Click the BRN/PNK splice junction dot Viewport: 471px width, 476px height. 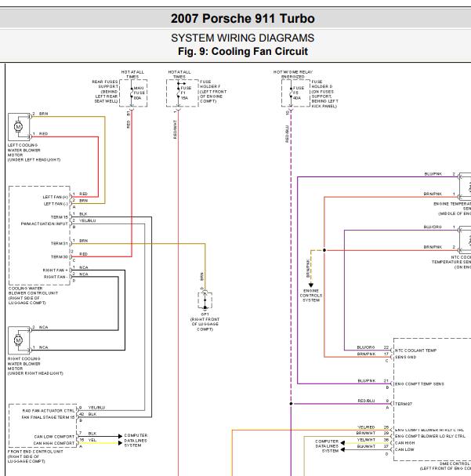(x=324, y=250)
